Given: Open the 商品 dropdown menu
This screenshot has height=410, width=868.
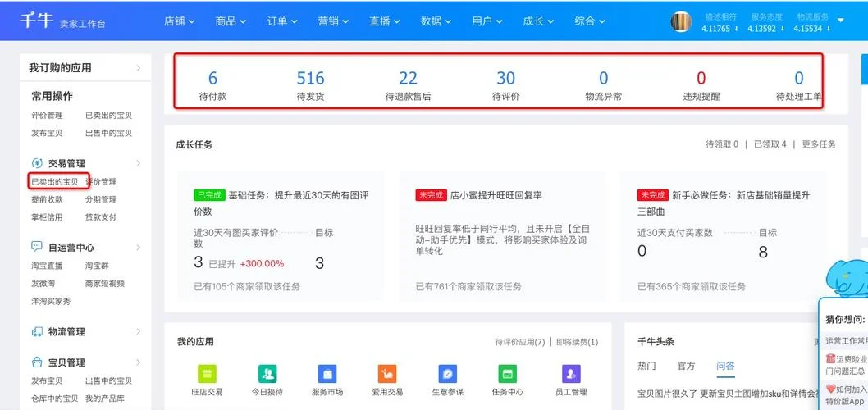Looking at the screenshot, I should pyautogui.click(x=231, y=21).
